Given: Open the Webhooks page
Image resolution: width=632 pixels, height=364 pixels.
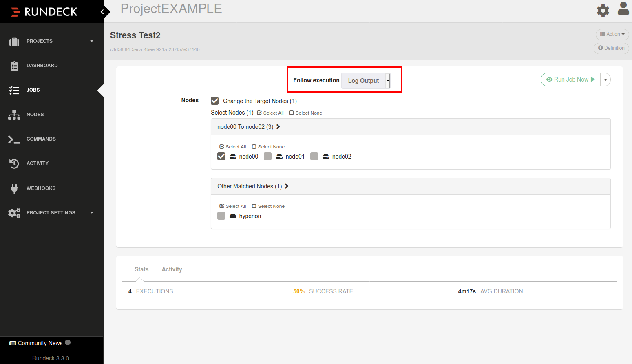Looking at the screenshot, I should coord(41,188).
